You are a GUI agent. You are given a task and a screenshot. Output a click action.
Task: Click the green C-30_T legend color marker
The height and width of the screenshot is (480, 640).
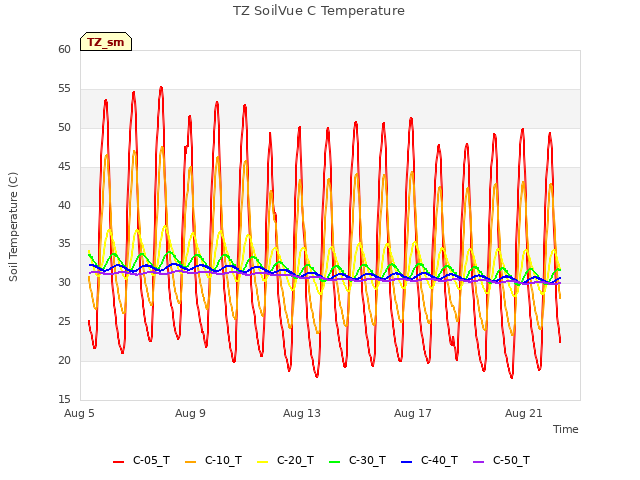[x=334, y=462]
